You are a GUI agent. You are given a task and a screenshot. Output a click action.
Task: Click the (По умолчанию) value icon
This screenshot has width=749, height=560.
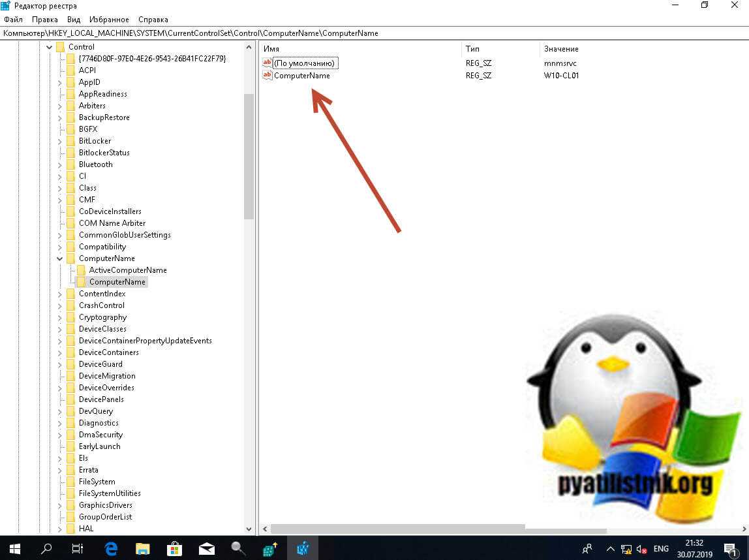coord(267,63)
